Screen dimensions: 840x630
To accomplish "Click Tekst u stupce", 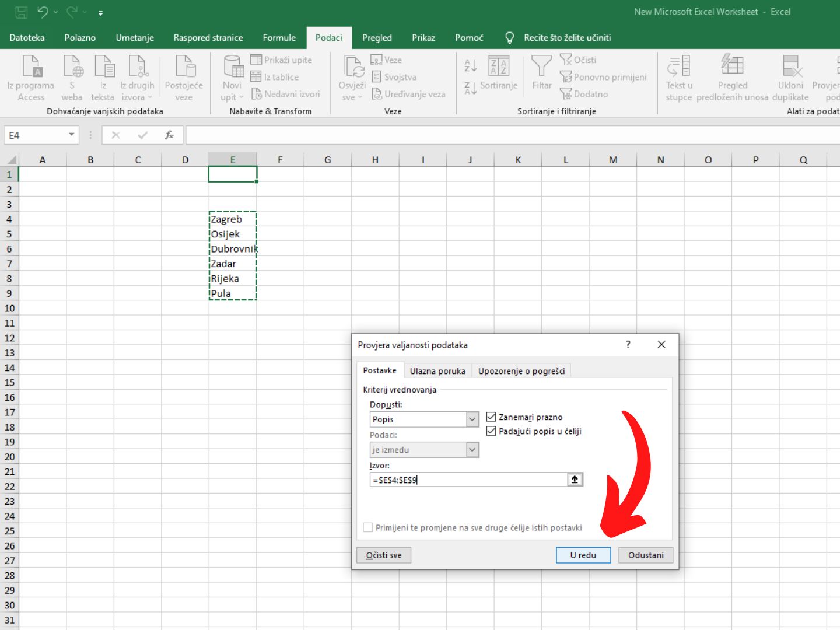I will point(679,78).
